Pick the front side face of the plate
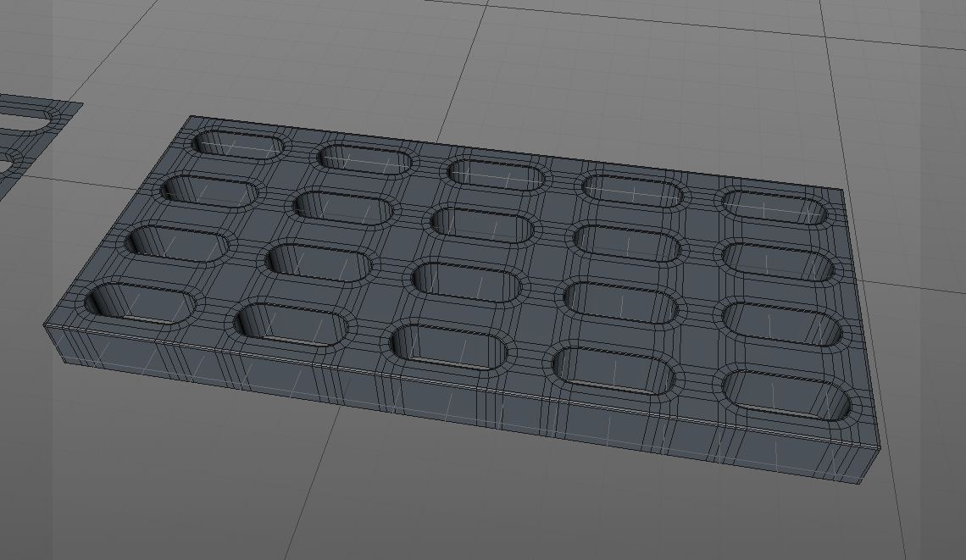The image size is (966, 560). 459,403
